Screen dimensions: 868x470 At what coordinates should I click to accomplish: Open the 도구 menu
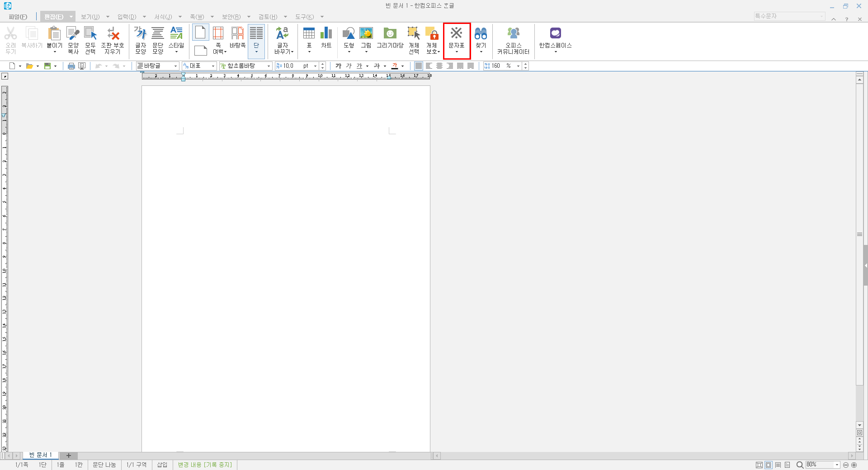305,17
